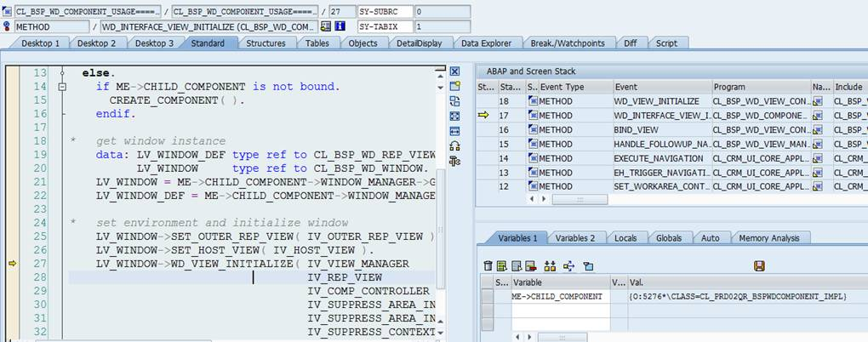The height and width of the screenshot is (342, 868).
Task: Click the floppy disk save icon in Variables panel
Action: [759, 266]
